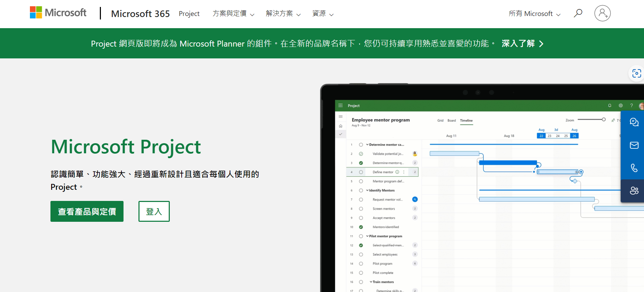
Task: Mark Select employees task complete
Action: click(x=361, y=254)
